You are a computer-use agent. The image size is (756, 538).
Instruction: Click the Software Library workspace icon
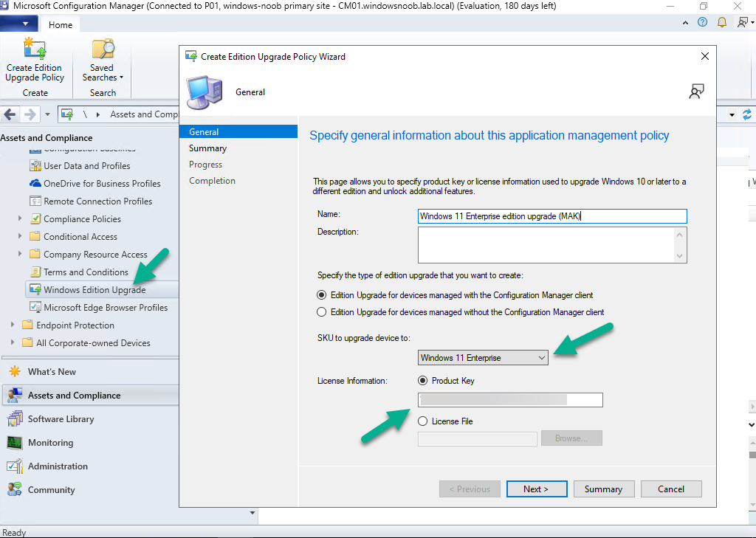pos(15,418)
